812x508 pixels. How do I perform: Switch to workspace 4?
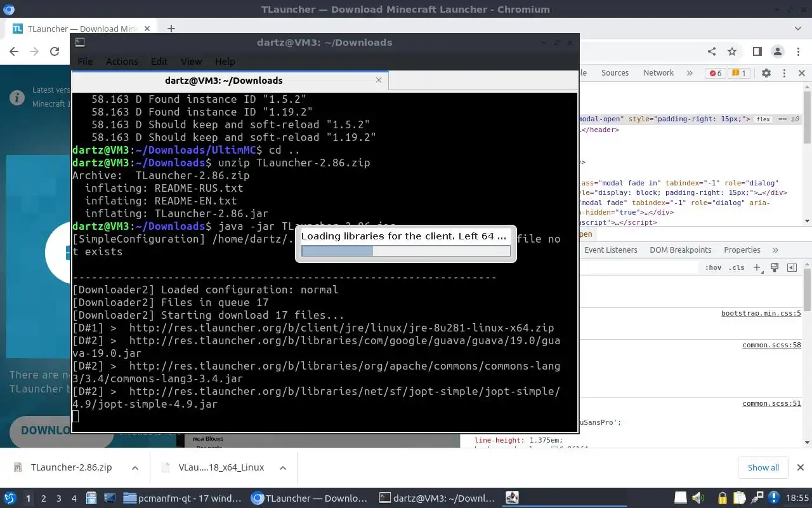[74, 498]
